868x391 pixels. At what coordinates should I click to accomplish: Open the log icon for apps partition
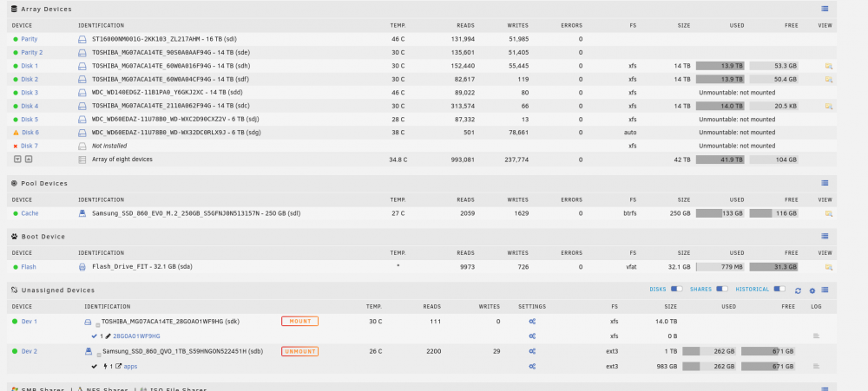(x=816, y=366)
